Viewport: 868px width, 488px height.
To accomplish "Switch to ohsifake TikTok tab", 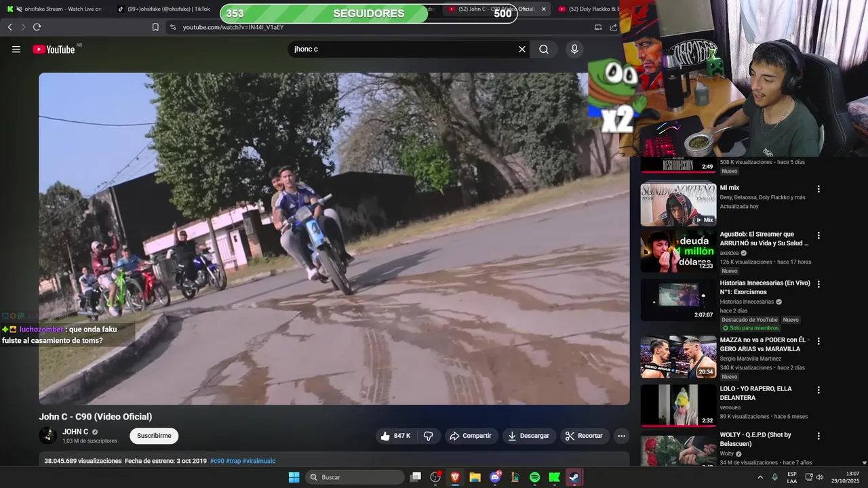I will pos(163,9).
